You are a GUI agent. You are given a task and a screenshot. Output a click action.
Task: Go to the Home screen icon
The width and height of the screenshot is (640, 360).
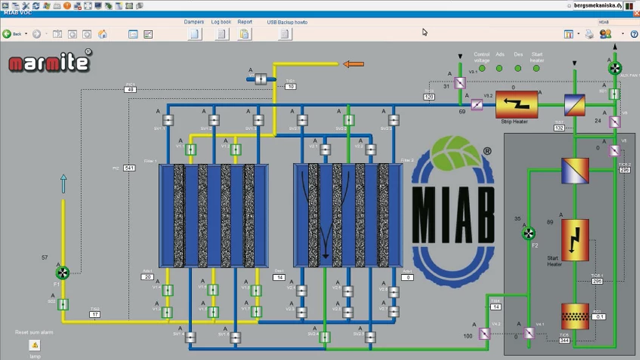coord(102,34)
